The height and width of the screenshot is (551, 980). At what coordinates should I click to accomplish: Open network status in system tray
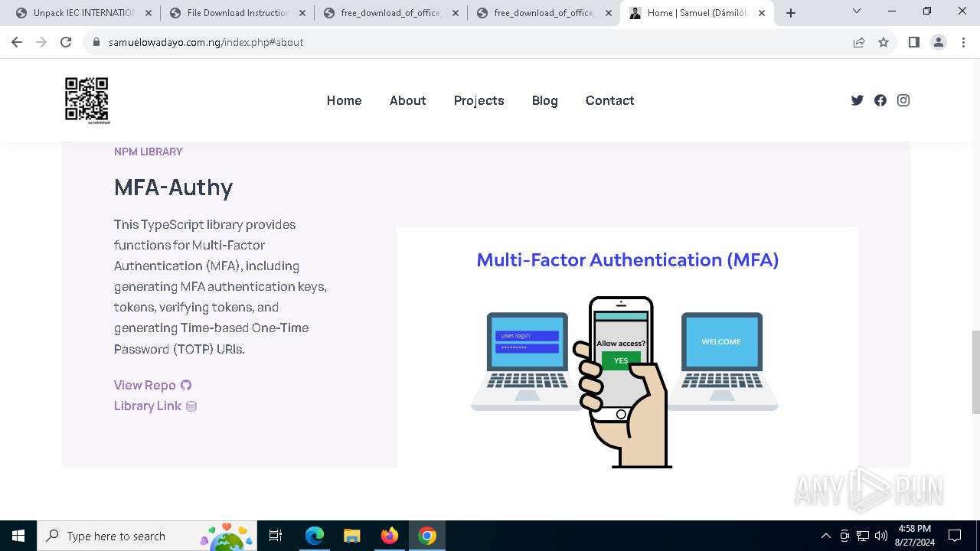point(863,536)
